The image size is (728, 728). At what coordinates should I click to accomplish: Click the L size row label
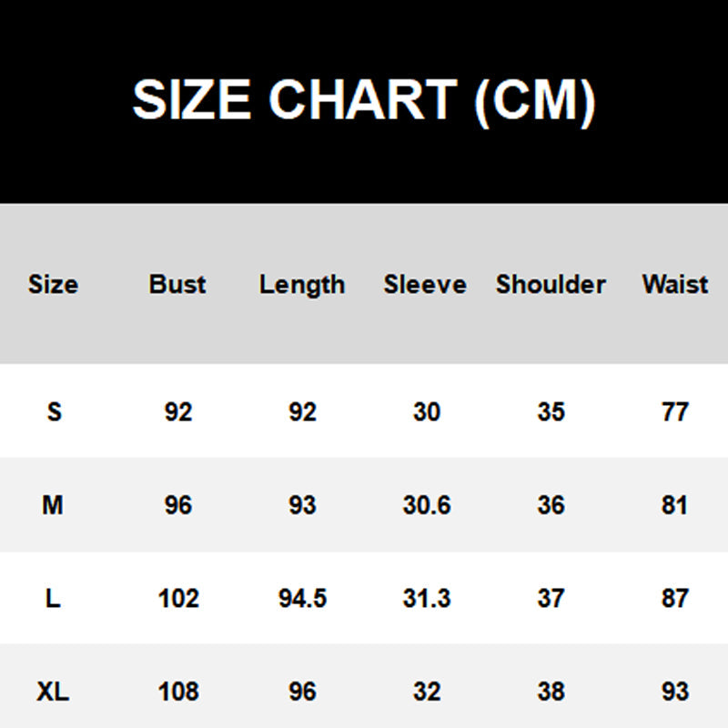click(x=53, y=599)
